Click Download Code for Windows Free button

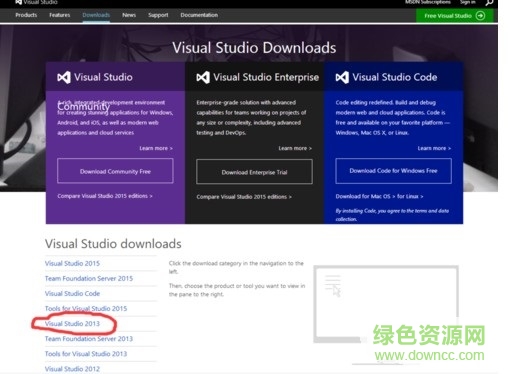(x=393, y=171)
